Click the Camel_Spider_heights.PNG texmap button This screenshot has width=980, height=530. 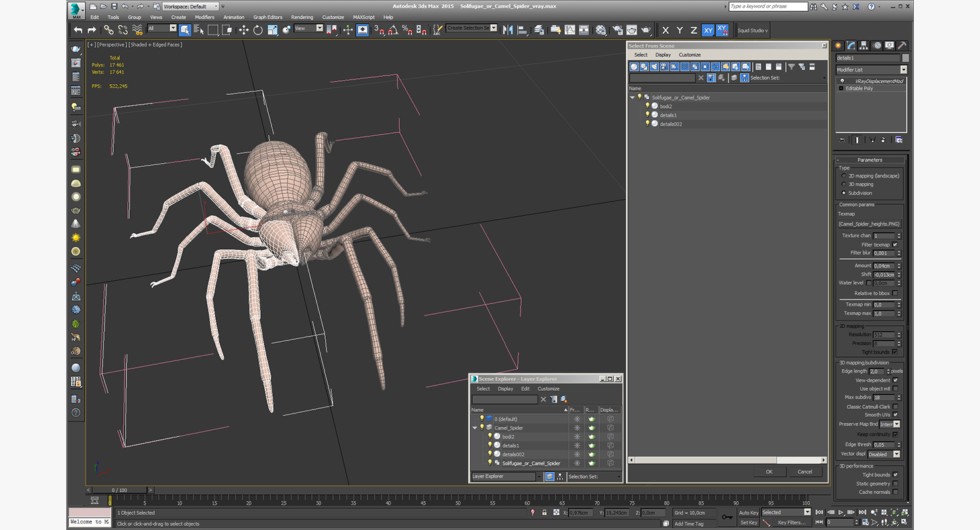pyautogui.click(x=869, y=224)
